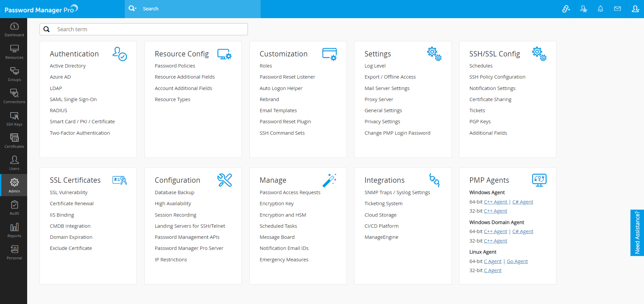The height and width of the screenshot is (304, 644).
Task: Open the Dashboard sidebar icon
Action: click(14, 26)
